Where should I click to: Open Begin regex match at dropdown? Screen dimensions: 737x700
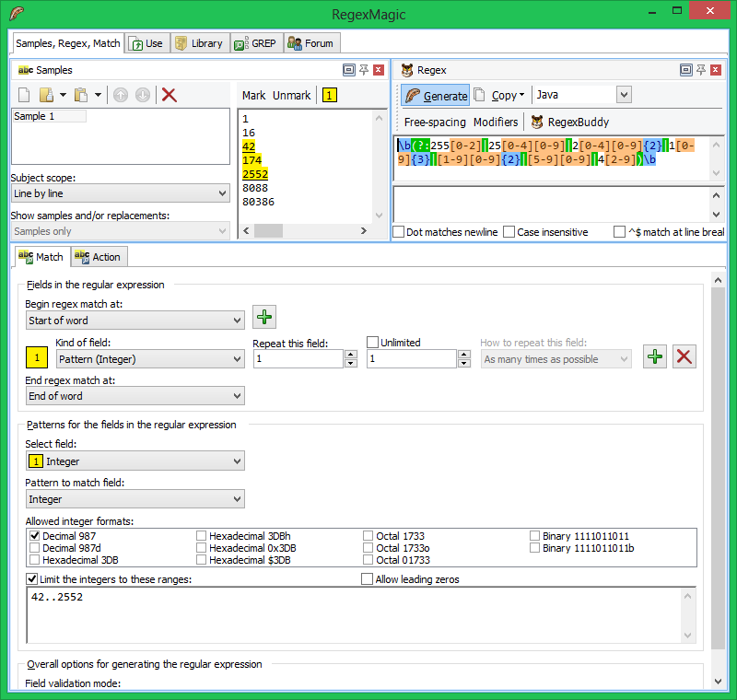tap(135, 321)
